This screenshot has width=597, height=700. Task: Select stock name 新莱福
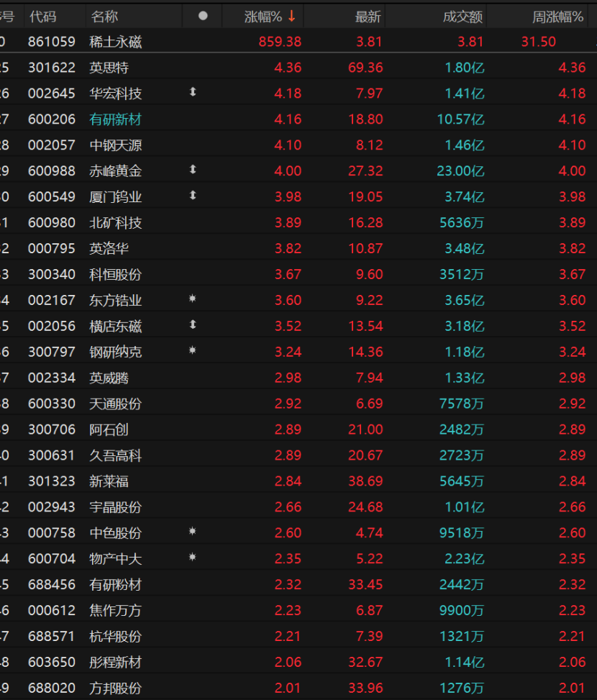tap(109, 481)
